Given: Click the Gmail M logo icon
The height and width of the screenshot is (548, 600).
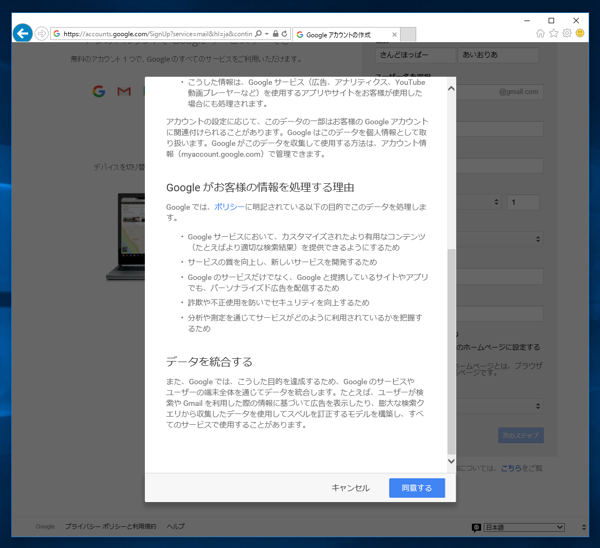Looking at the screenshot, I should 124,91.
